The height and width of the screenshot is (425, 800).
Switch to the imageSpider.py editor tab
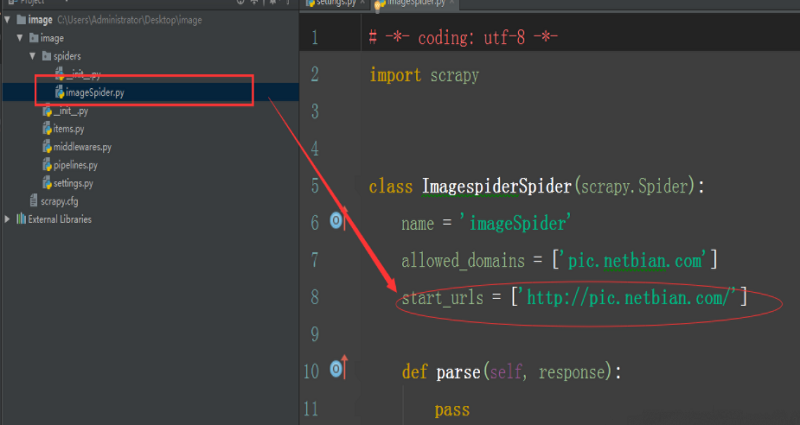tap(415, 4)
